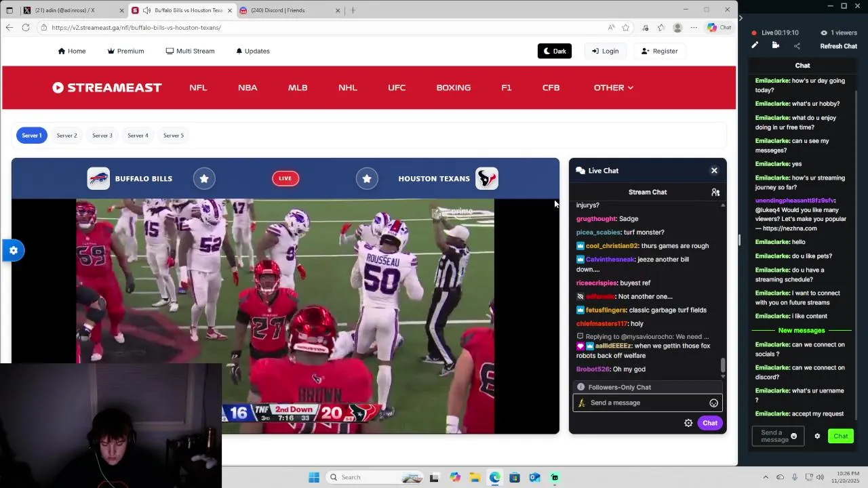The height and width of the screenshot is (488, 868).
Task: Open Multi Stream view
Action: point(190,51)
